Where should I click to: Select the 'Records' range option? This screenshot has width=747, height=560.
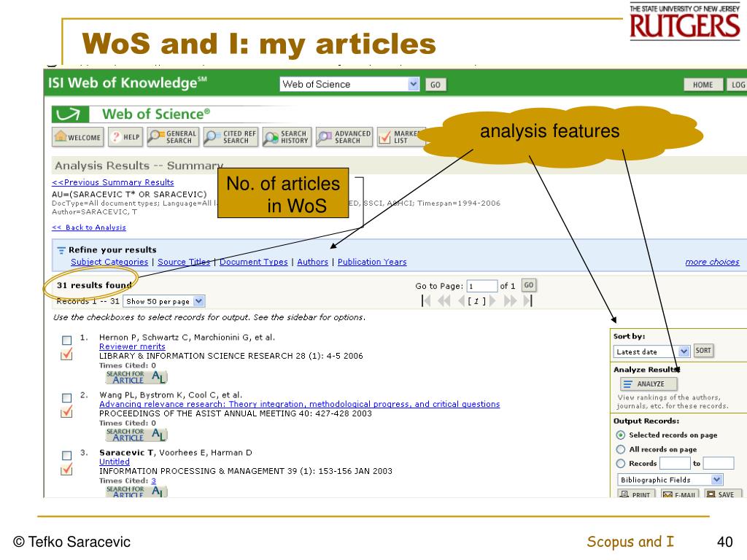point(620,463)
